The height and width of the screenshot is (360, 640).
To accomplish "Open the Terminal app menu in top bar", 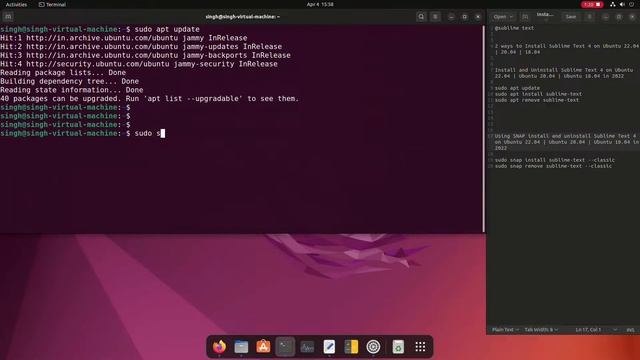I will [x=52, y=4].
